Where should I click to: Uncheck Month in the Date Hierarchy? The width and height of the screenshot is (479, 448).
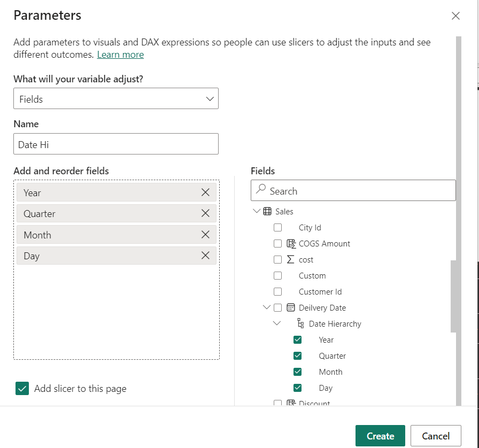pos(298,372)
